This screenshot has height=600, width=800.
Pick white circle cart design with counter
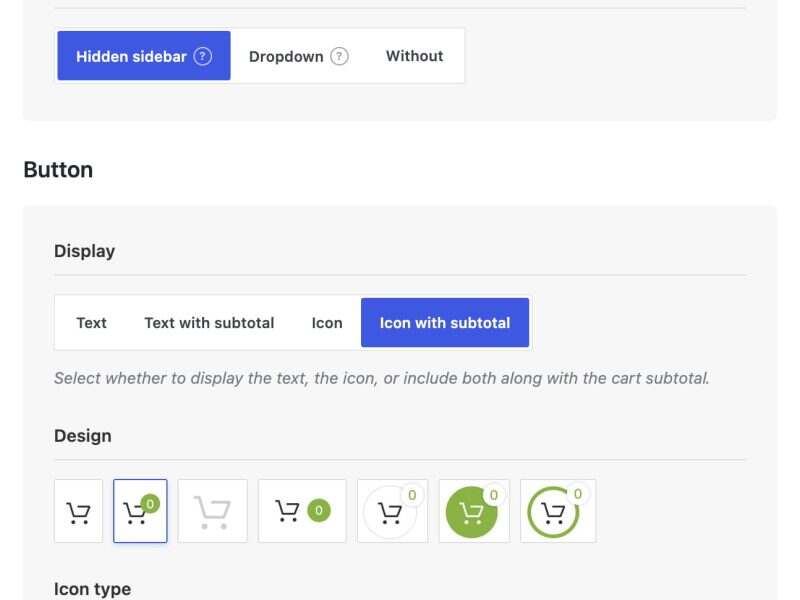coord(393,511)
